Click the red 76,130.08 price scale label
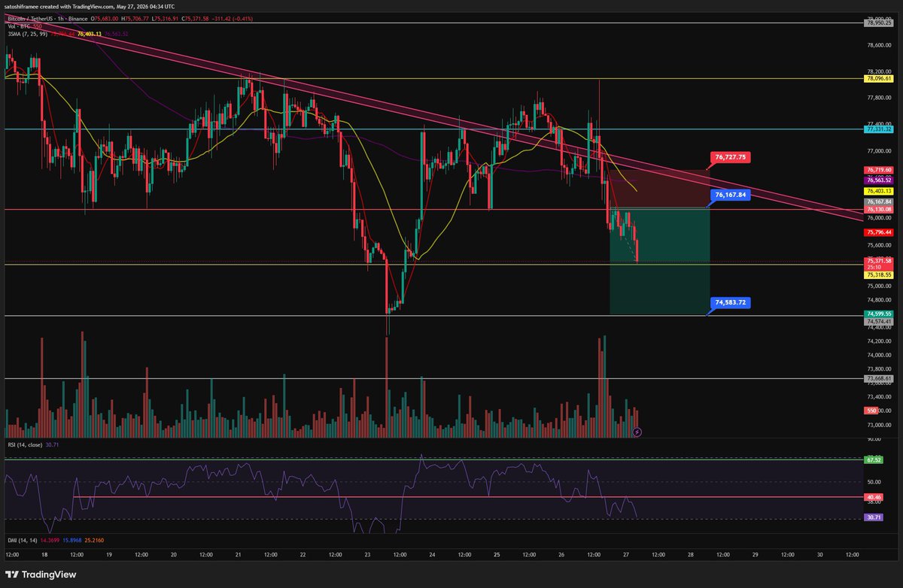This screenshot has height=588, width=903. point(879,210)
